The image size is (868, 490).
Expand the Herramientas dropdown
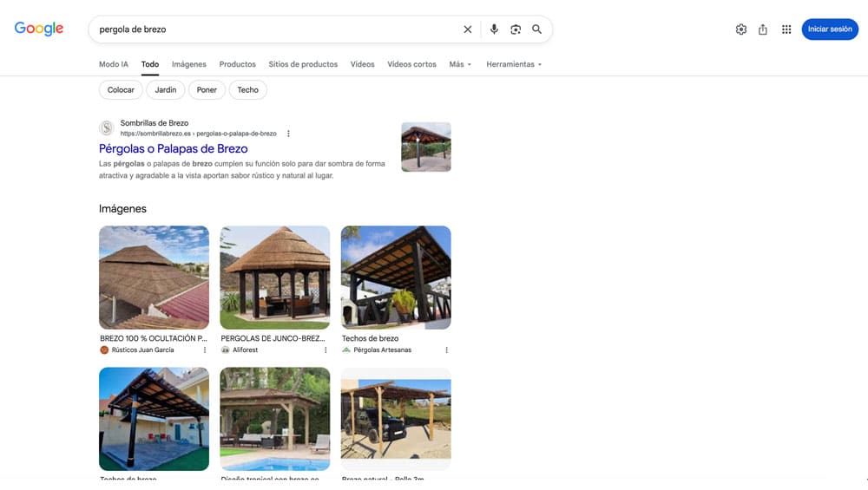514,64
